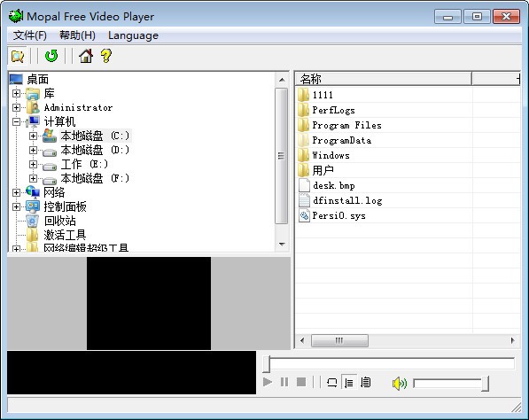Toggle the loop repeat playback mode

pos(332,383)
